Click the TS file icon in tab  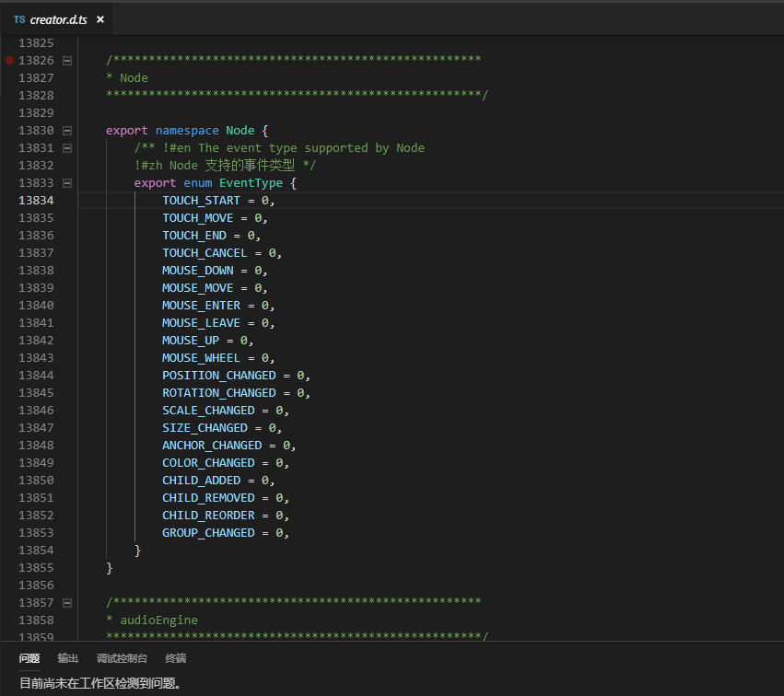pyautogui.click(x=19, y=19)
